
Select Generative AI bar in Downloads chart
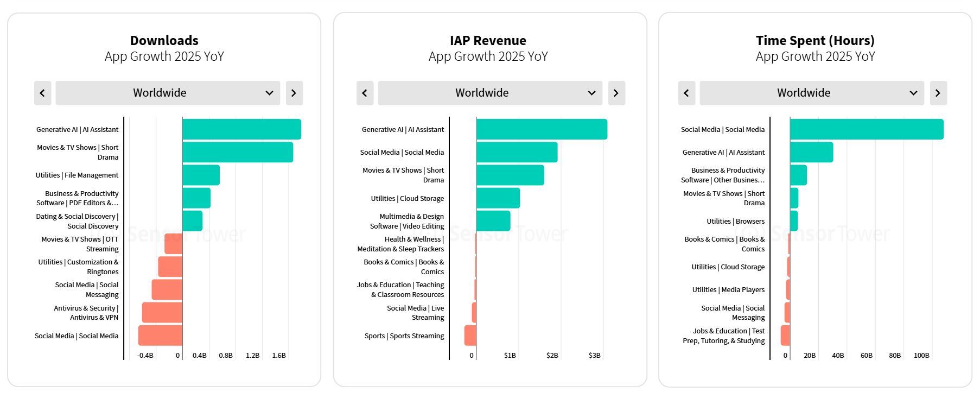(x=241, y=129)
